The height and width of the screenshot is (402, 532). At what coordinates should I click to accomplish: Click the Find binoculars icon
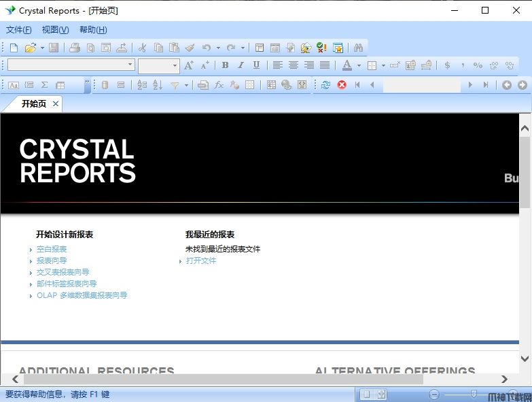[357, 48]
